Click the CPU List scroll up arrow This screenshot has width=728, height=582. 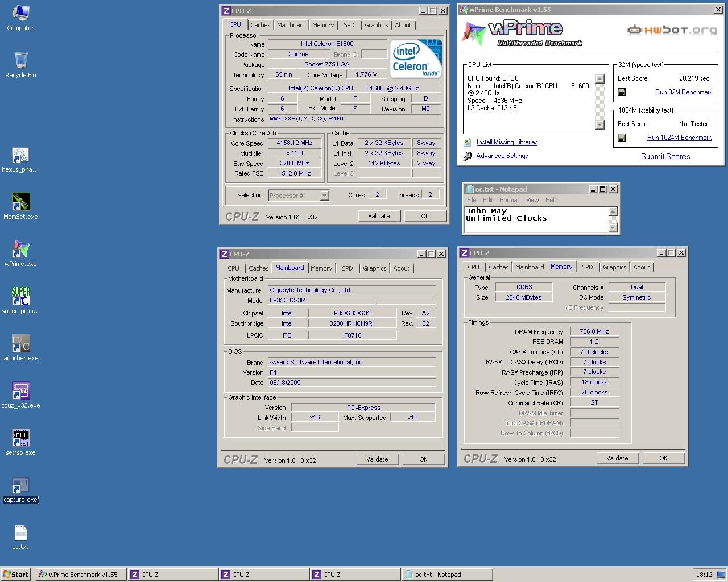(600, 79)
